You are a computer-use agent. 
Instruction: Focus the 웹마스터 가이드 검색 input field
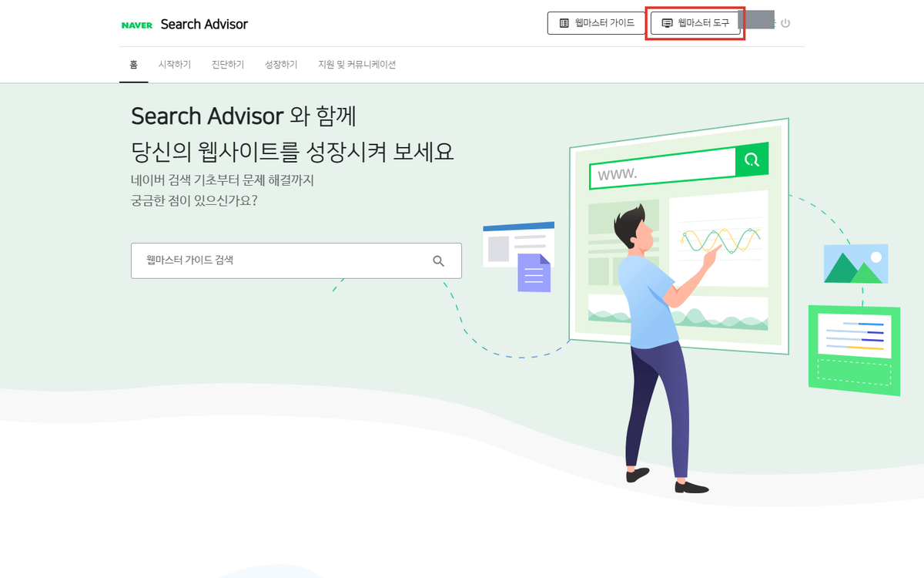coord(296,260)
